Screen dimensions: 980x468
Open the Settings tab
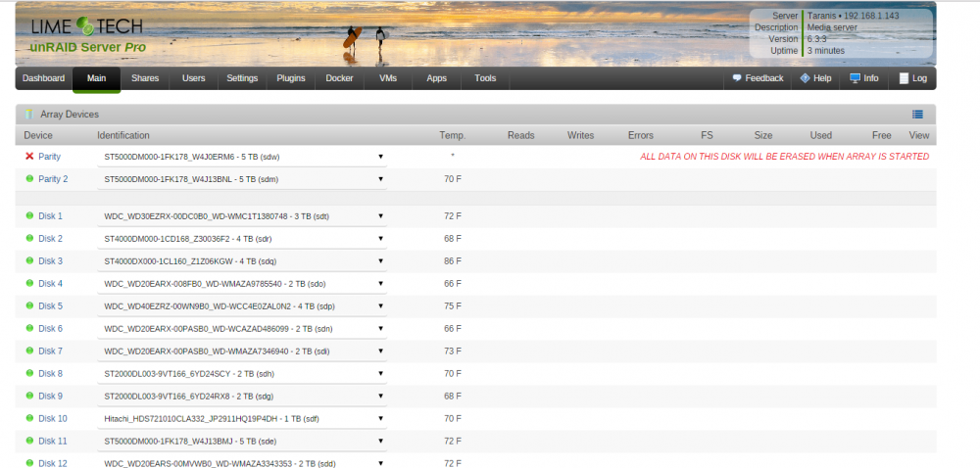point(242,78)
